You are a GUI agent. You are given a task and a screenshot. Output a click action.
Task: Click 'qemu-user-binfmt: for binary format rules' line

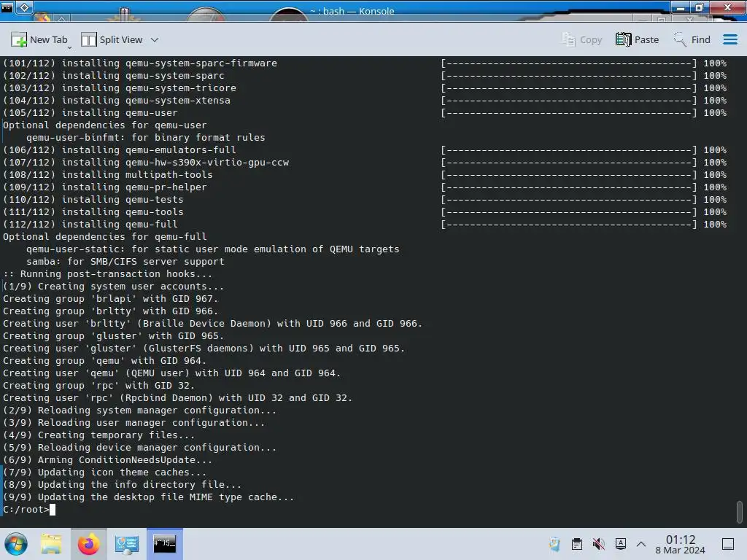point(146,138)
